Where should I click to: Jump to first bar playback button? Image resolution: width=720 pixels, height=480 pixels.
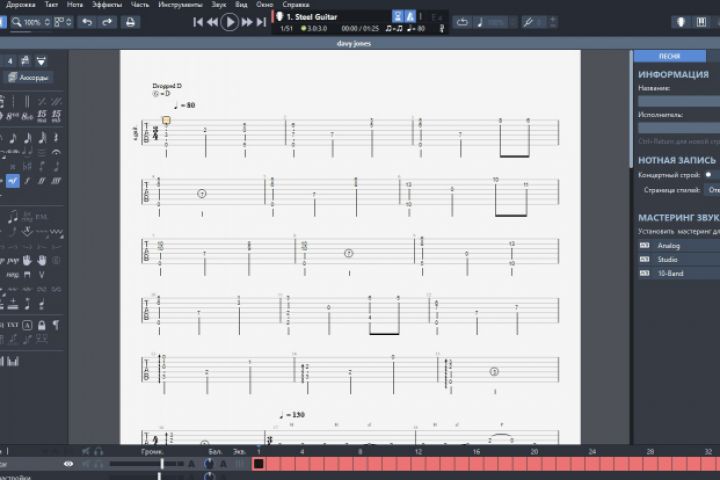pos(198,22)
